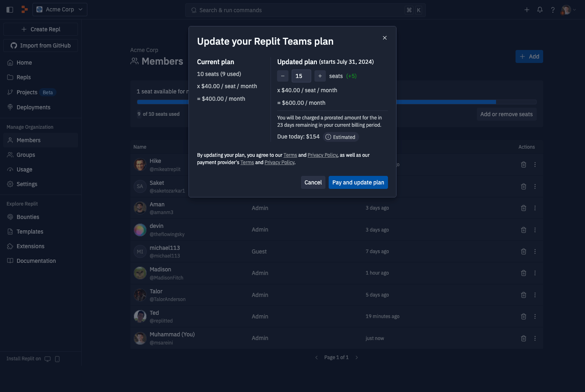Click the Add member button
585x392 pixels.
coord(529,56)
